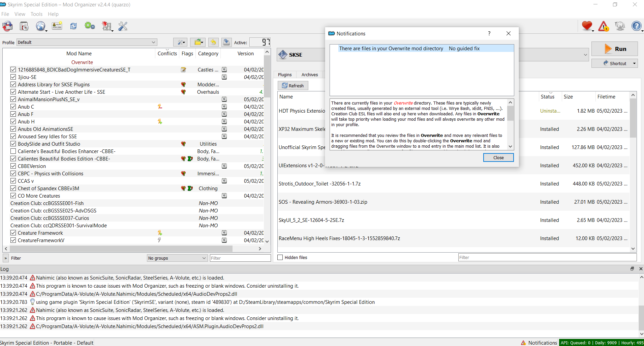Sort mod list by Category column header

pyautogui.click(x=208, y=53)
